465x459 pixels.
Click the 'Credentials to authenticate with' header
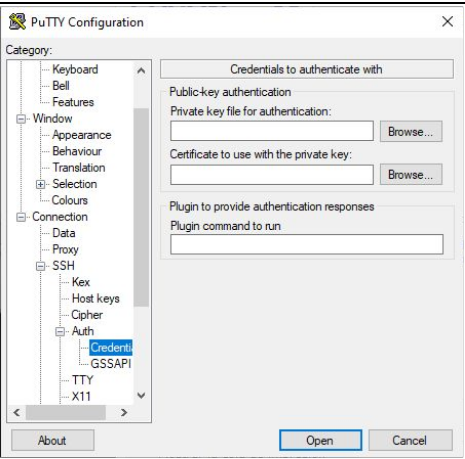click(307, 69)
